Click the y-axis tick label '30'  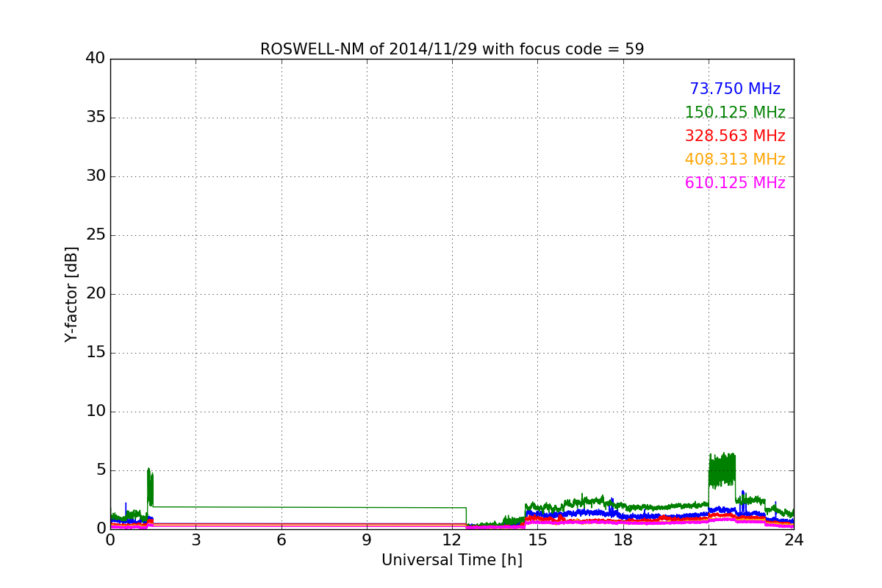click(96, 176)
